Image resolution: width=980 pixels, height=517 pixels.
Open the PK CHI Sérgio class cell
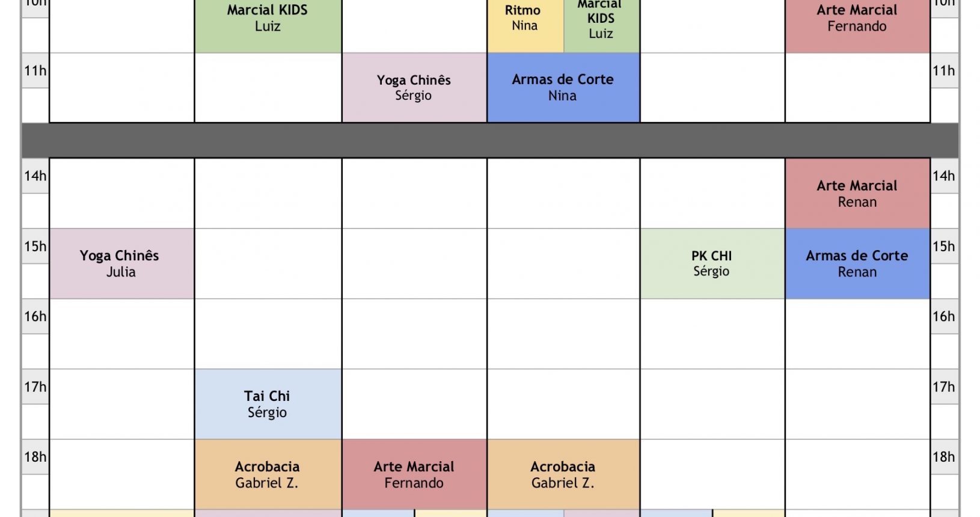(712, 263)
